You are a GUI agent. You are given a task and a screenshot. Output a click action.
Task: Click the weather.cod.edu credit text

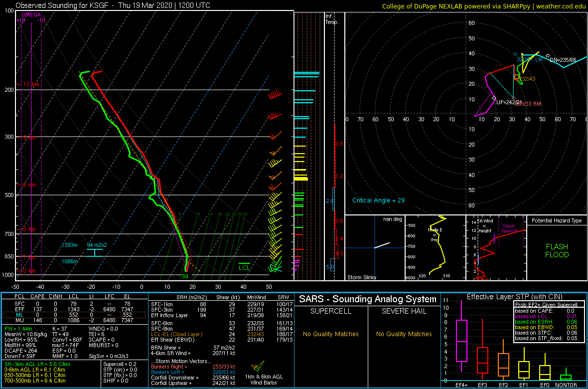(561, 5)
